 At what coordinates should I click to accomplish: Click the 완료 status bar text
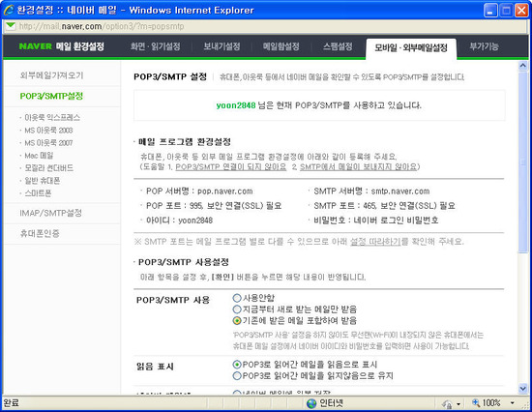pyautogui.click(x=12, y=403)
